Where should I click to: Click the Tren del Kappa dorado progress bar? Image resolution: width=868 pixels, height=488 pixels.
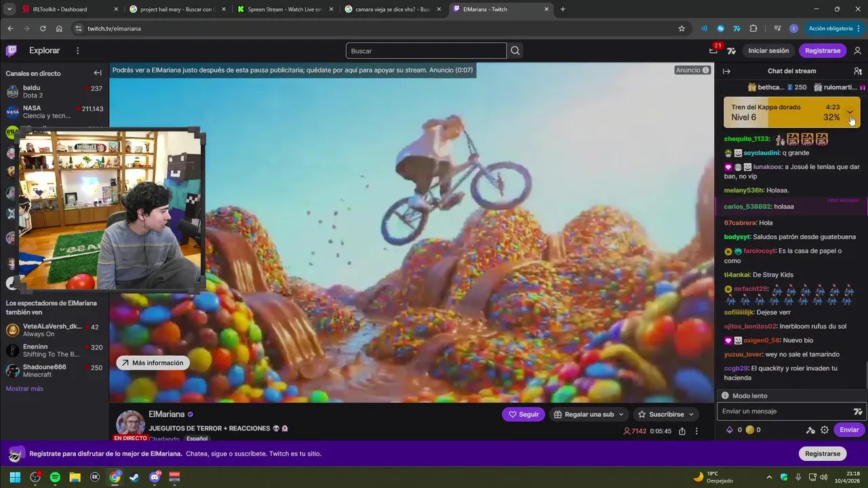click(792, 112)
